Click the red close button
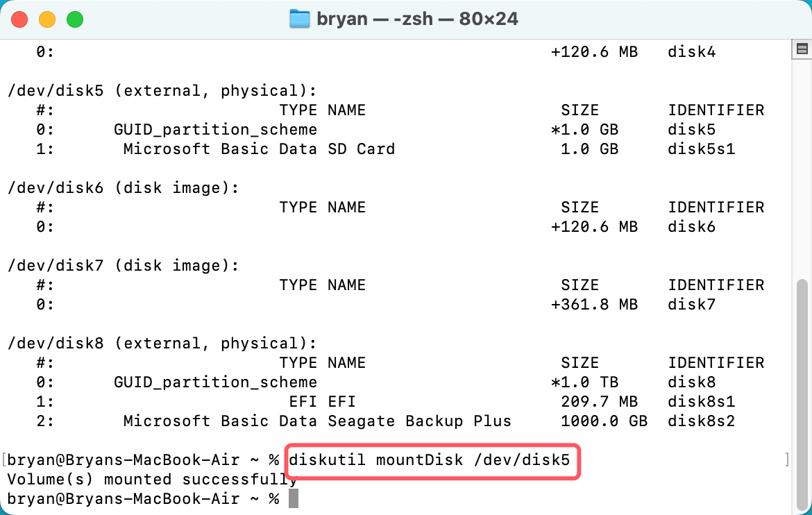 tap(19, 19)
